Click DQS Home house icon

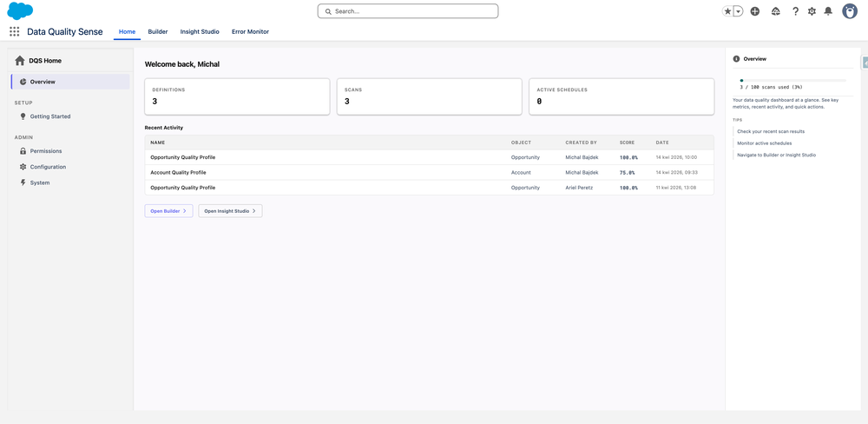coord(20,61)
